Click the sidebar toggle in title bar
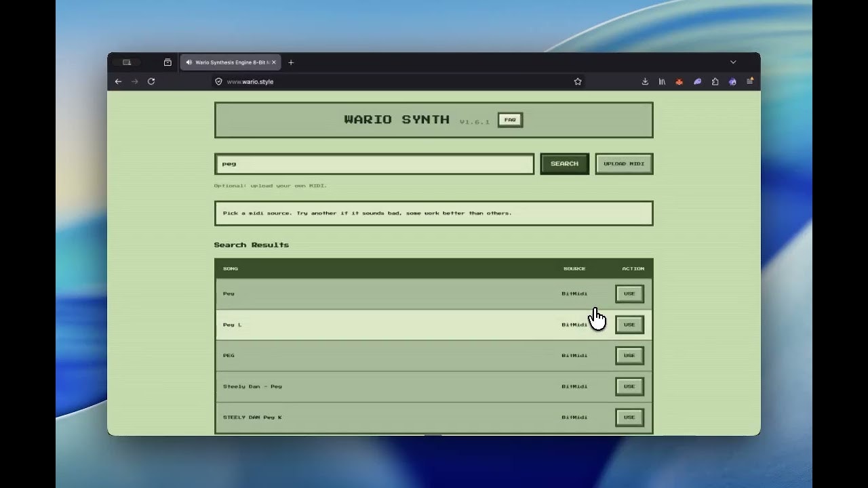Viewport: 868px width, 488px height. (127, 62)
